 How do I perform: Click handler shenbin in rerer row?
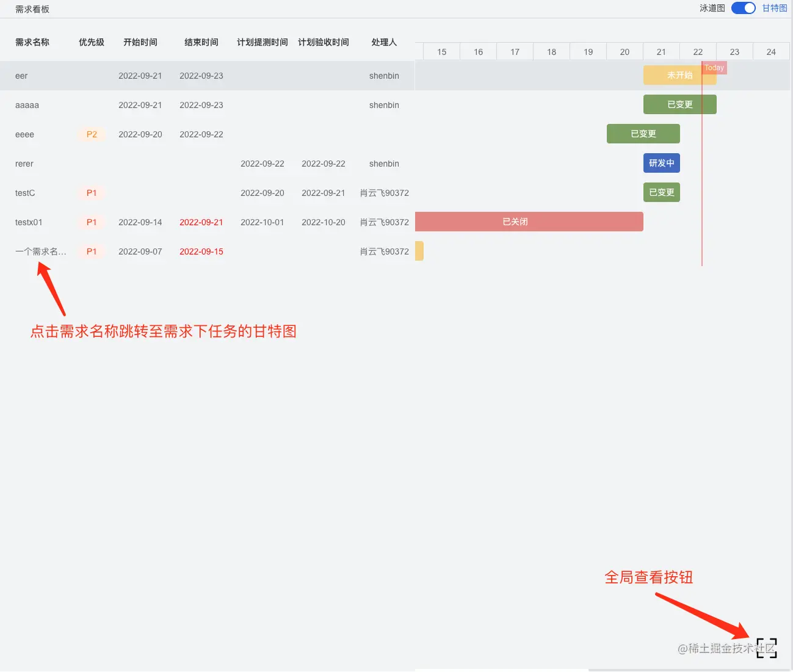[384, 164]
